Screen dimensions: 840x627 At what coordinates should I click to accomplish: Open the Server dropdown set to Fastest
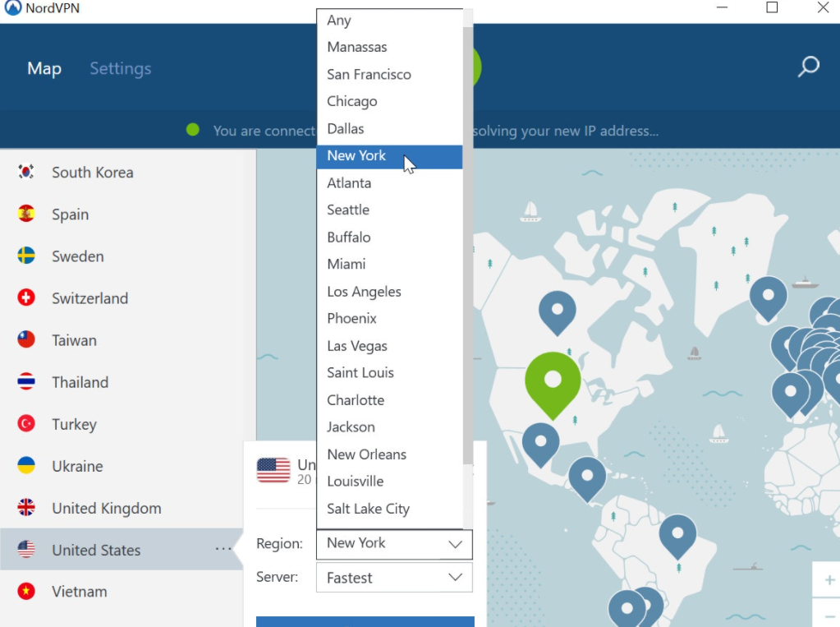394,578
